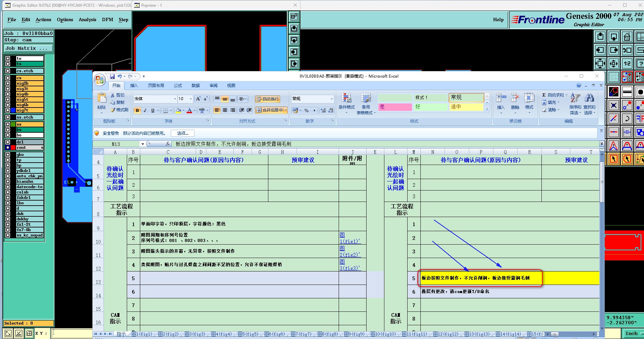Undo the last action in Excel

coord(119,77)
